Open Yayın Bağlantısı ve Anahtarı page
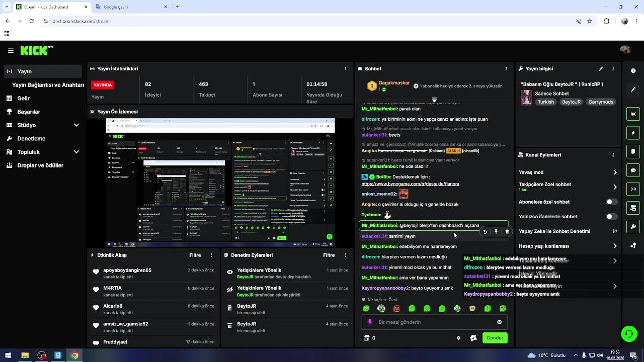The width and height of the screenshot is (644, 362). [x=48, y=85]
